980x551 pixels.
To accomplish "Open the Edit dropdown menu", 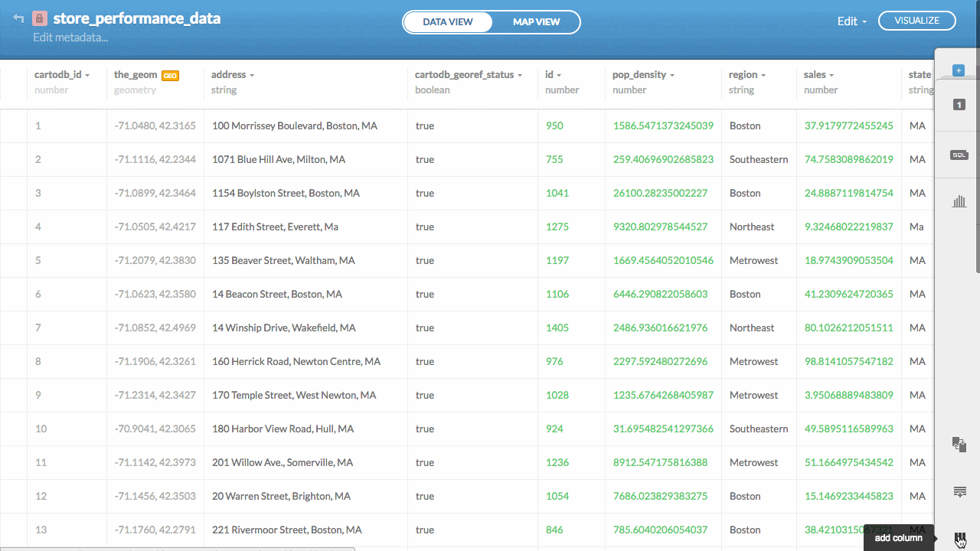I will 851,21.
